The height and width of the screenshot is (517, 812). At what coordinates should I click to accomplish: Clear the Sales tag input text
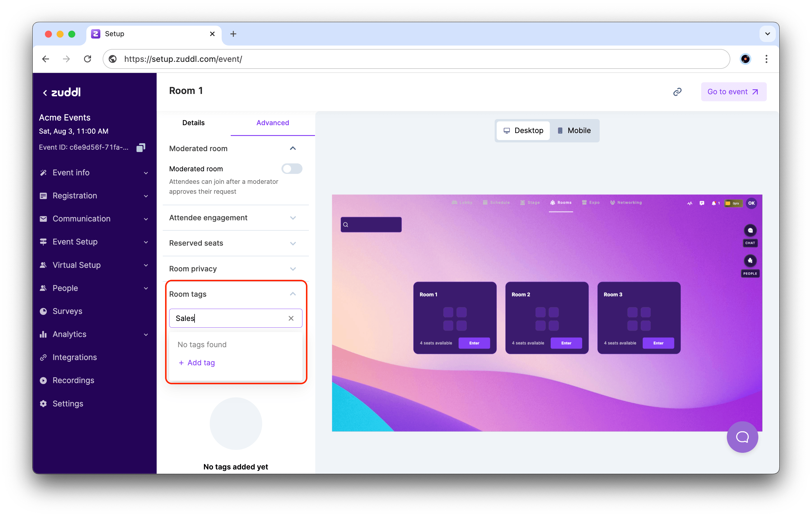(291, 318)
